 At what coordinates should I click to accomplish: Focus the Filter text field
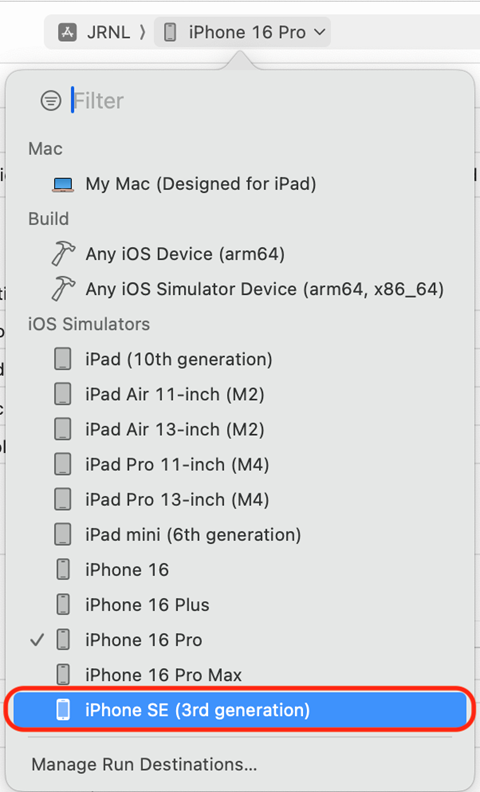coord(268,101)
